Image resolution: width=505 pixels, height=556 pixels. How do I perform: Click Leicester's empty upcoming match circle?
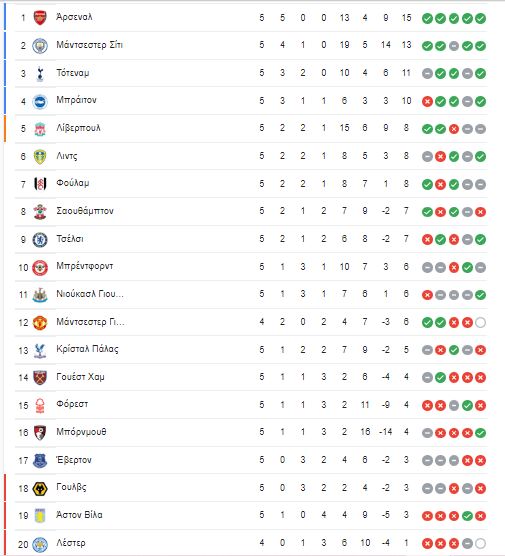(480, 544)
